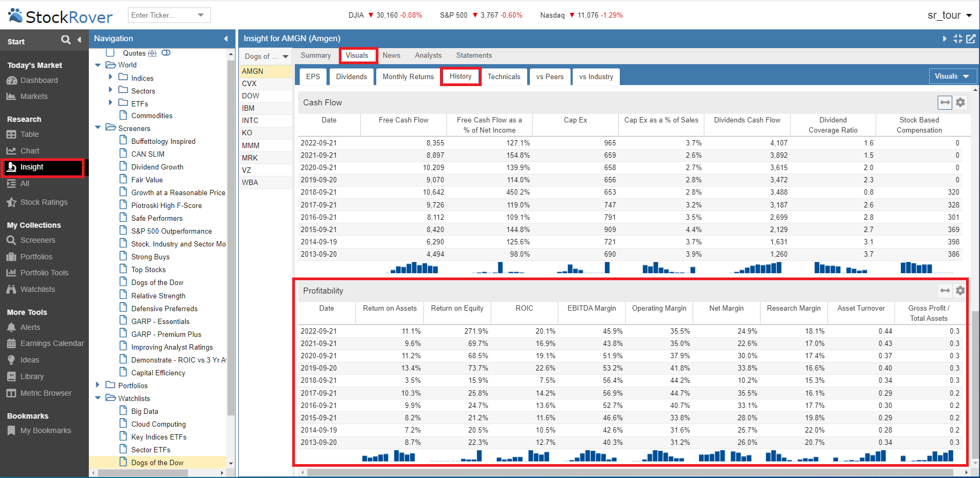Open Buffettology Inspired screener
980x478 pixels.
163,141
